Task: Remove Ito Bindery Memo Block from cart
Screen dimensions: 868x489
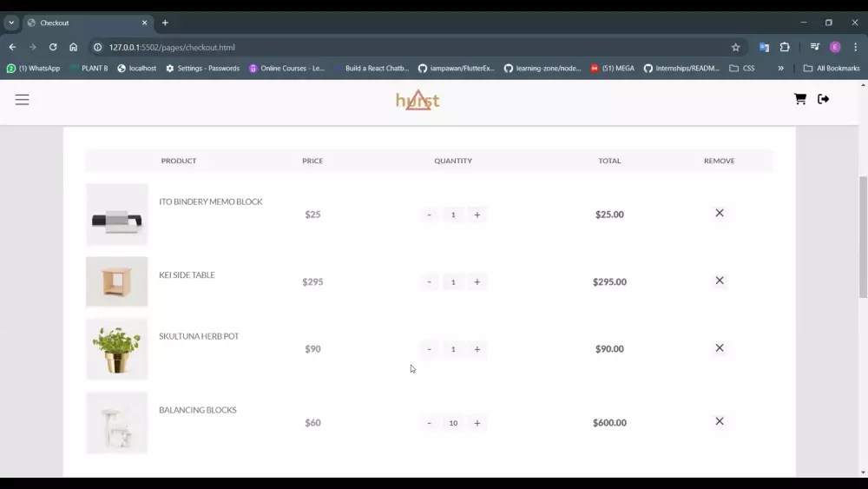Action: [x=719, y=213]
